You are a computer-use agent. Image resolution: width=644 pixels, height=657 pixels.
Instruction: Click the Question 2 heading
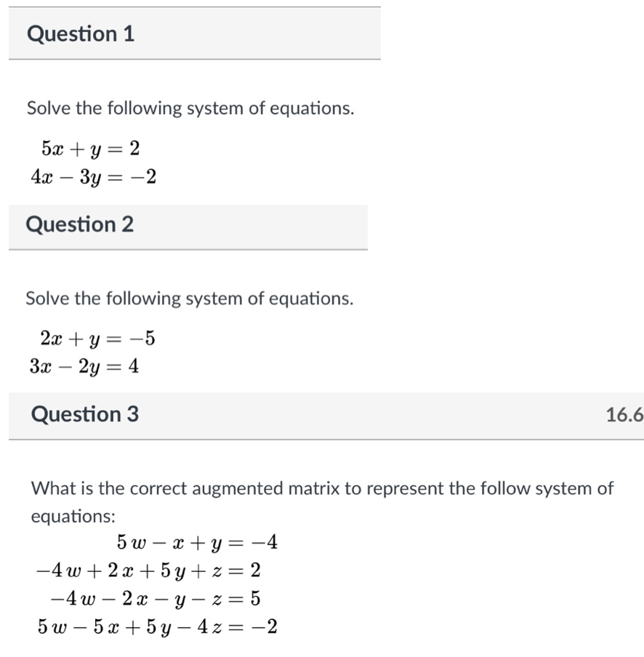pyautogui.click(x=80, y=225)
